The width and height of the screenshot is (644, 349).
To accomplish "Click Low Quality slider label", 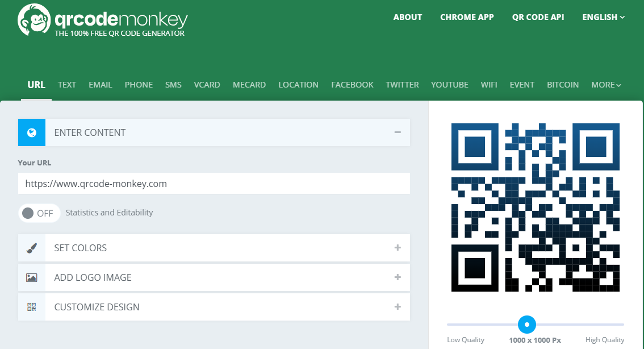I will [x=465, y=340].
